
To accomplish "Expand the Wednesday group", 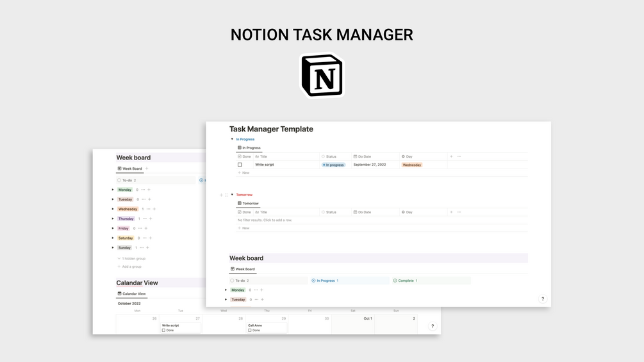I will click(x=113, y=209).
